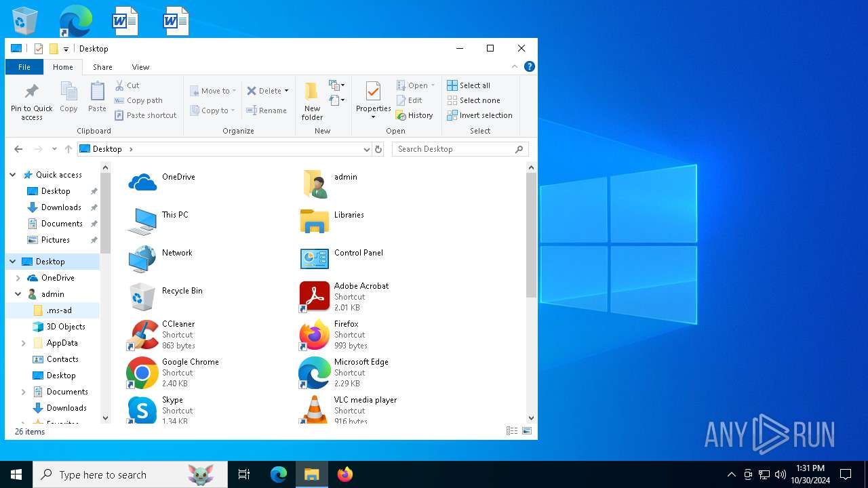This screenshot has height=488, width=868.
Task: Open the Customize Quick Access Toolbar dropdown
Action: click(x=66, y=49)
